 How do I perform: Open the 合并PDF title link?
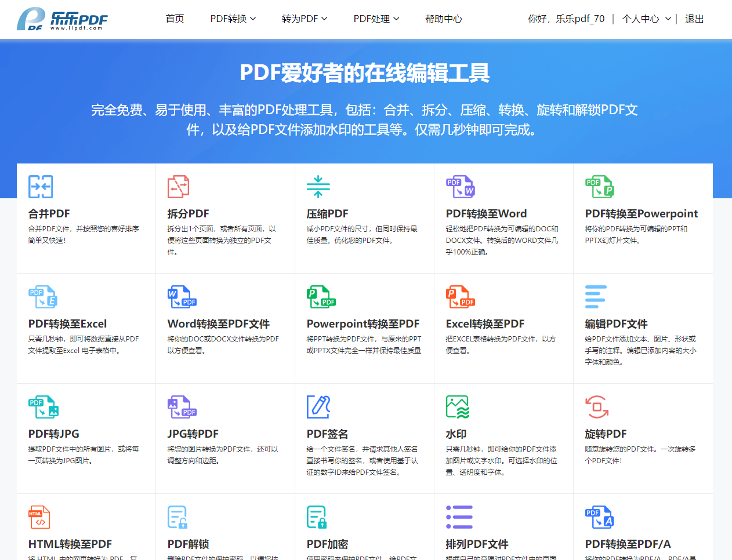(x=49, y=213)
